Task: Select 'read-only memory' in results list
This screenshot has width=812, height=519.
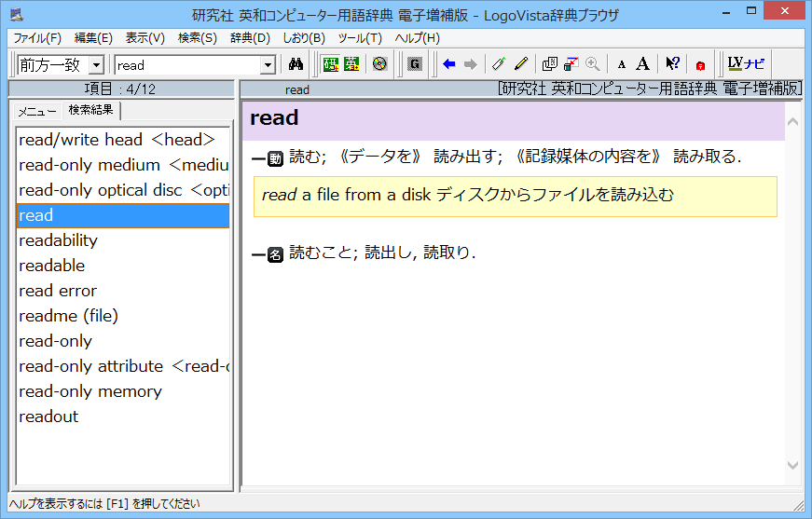Action: point(90,391)
